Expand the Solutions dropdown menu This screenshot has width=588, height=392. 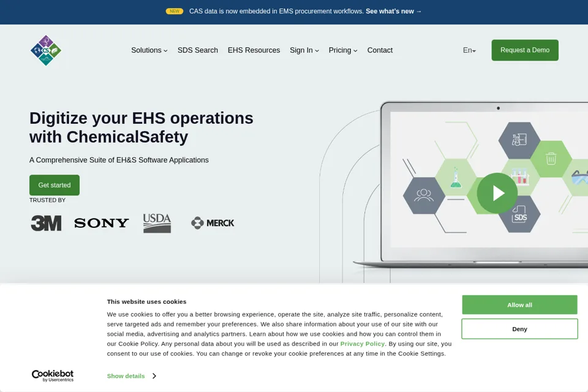tap(149, 50)
